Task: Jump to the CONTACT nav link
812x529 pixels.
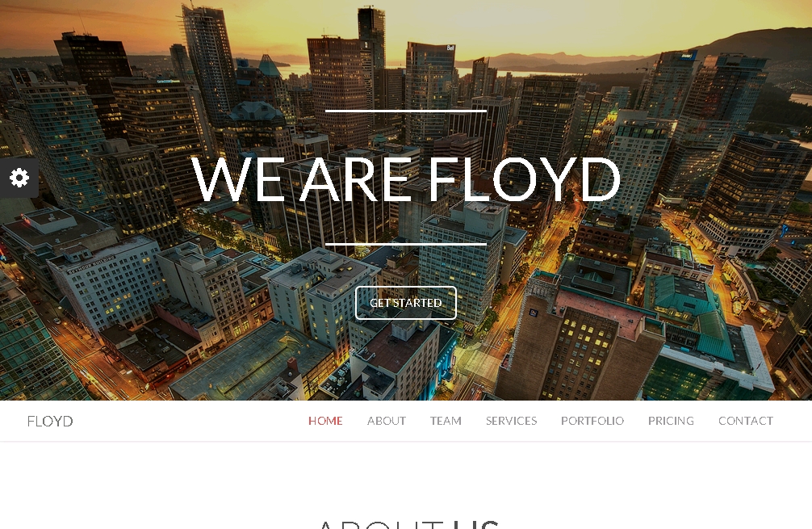Action: pos(745,421)
